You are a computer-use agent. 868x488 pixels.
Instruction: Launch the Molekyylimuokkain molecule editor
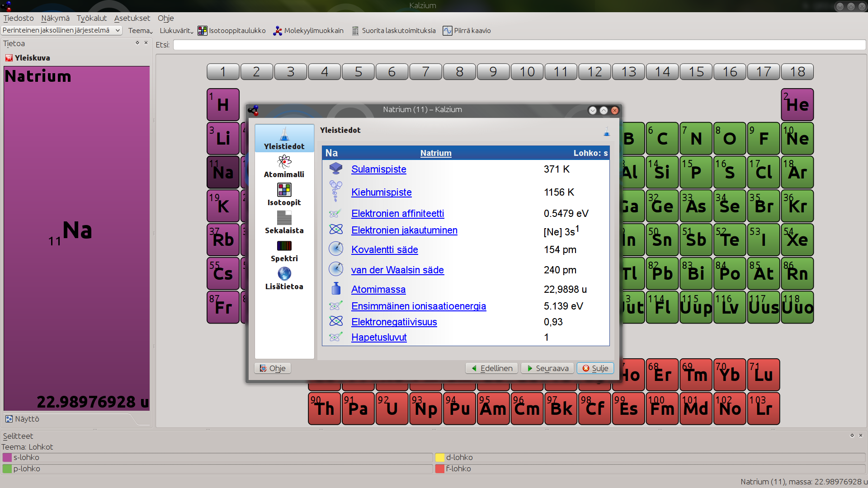pyautogui.click(x=308, y=31)
